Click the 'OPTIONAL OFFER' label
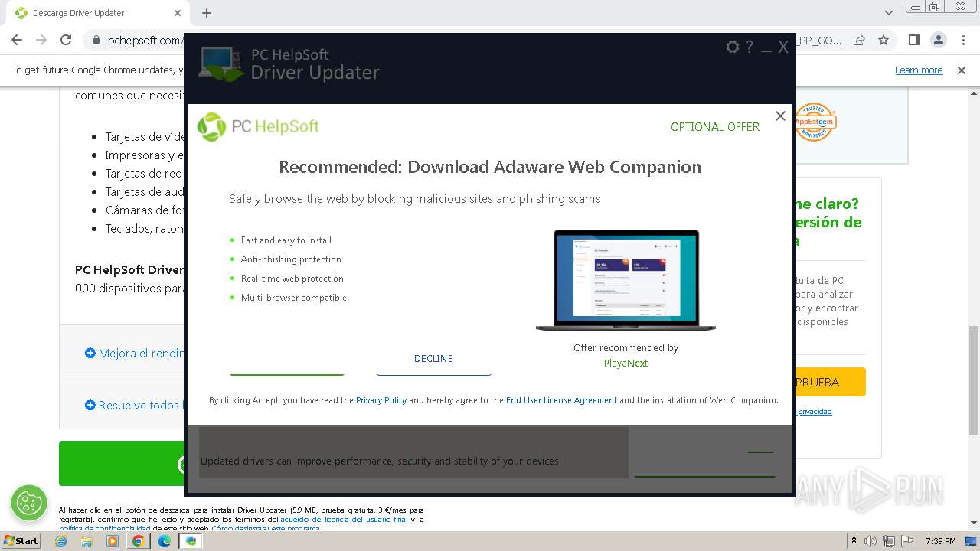Image resolution: width=980 pixels, height=551 pixels. 715,127
